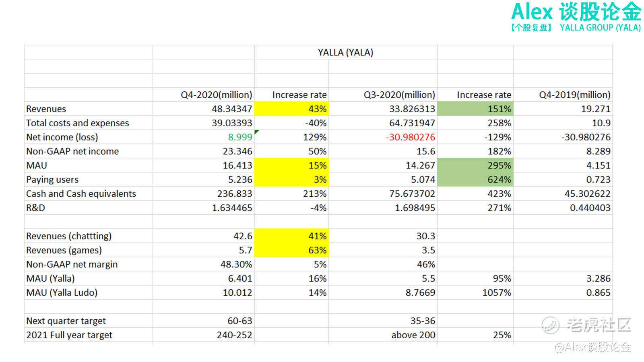Click the YALLA GROUP (YALA) subtitle
644x362 pixels.
(x=600, y=27)
